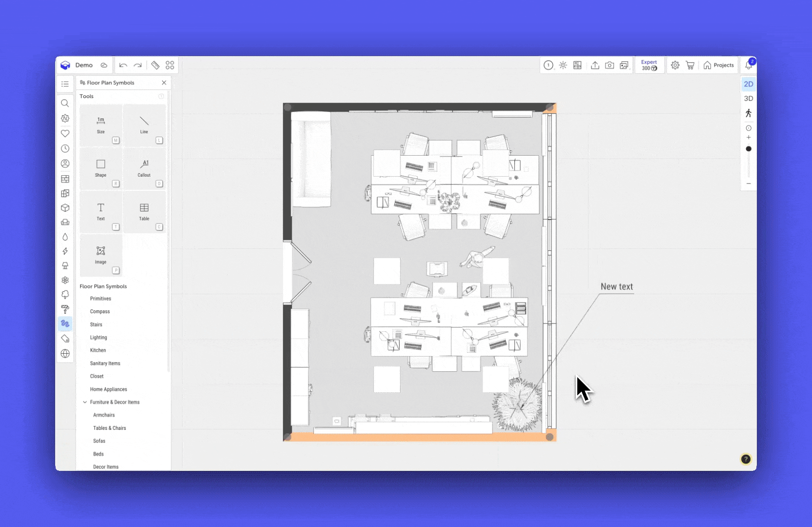Viewport: 812px width, 527px height.
Task: Select the Table tool
Action: point(144,212)
